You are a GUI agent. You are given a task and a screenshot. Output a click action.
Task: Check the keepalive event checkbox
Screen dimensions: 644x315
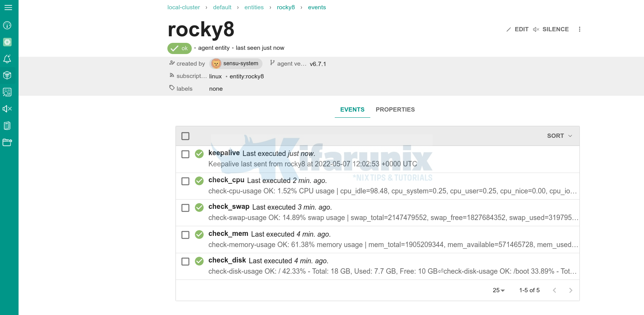[186, 154]
